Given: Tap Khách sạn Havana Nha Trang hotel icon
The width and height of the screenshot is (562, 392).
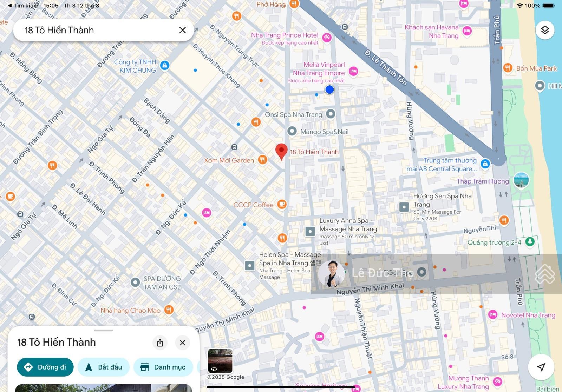Looking at the screenshot, I should pyautogui.click(x=467, y=31).
